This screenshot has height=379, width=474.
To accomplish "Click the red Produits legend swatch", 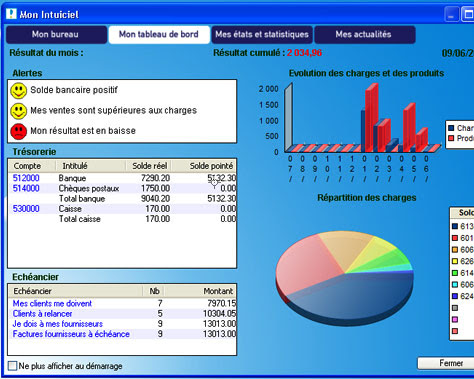I will (x=451, y=138).
